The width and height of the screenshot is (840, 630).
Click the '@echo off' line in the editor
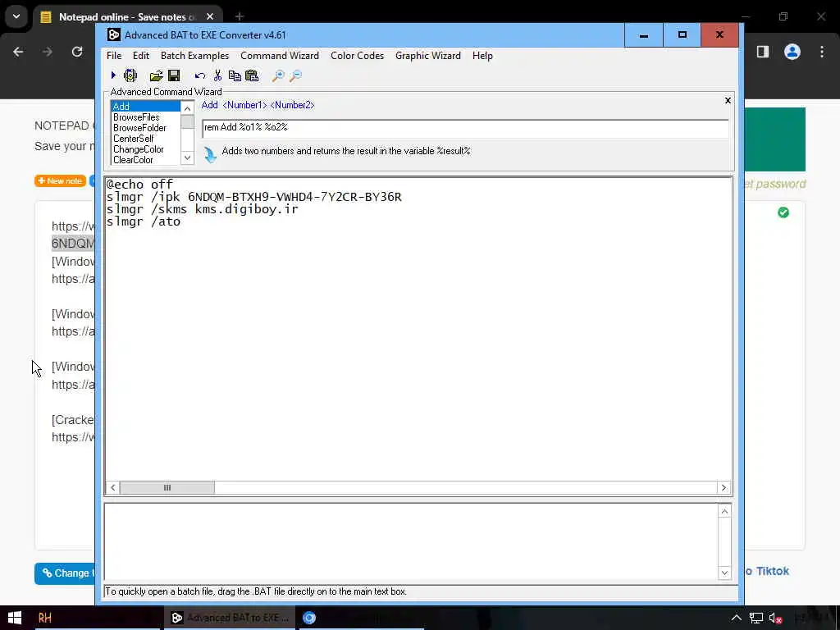(x=139, y=185)
